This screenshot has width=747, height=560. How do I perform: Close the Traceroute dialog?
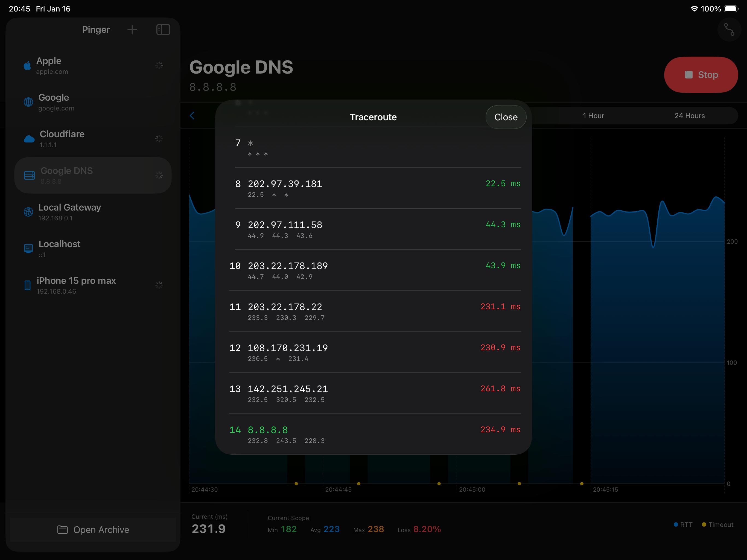coord(506,117)
